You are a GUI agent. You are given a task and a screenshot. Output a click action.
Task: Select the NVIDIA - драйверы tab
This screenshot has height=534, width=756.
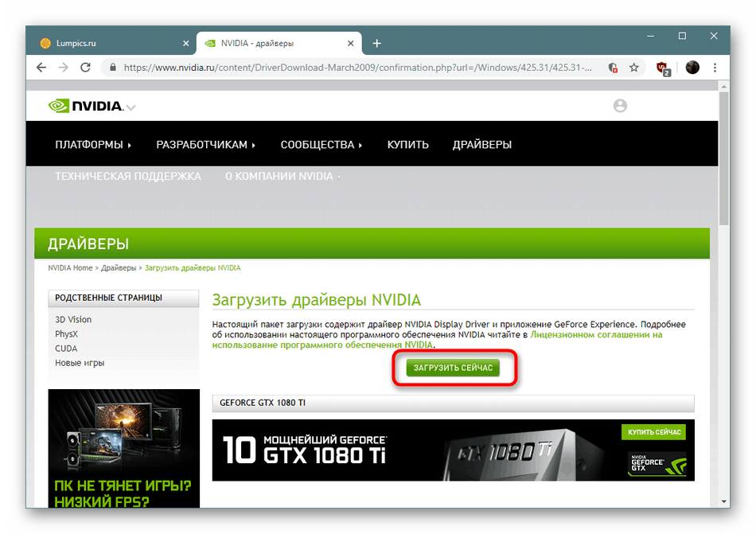pyautogui.click(x=279, y=44)
